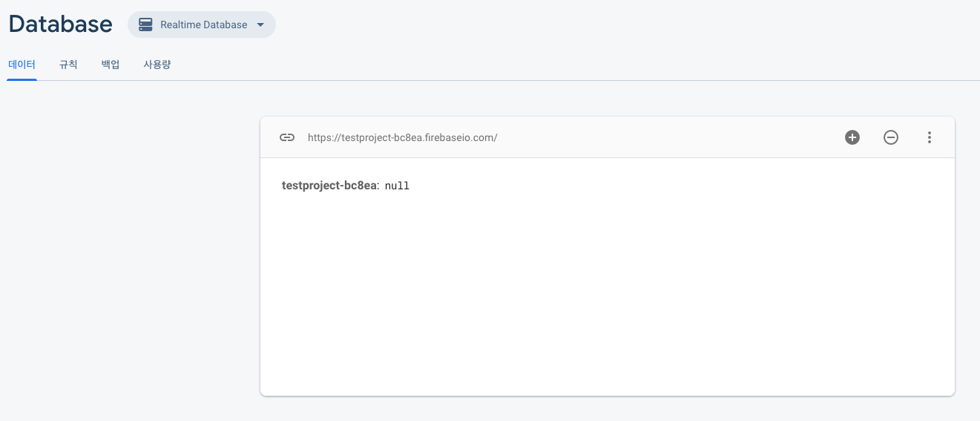Open the three-dot more options menu
The width and height of the screenshot is (980, 421).
pos(930,137)
